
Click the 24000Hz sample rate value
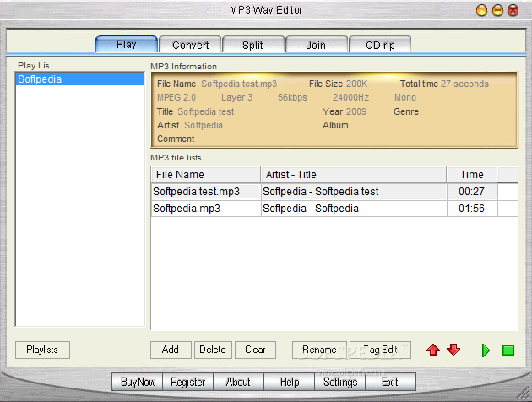(x=350, y=98)
